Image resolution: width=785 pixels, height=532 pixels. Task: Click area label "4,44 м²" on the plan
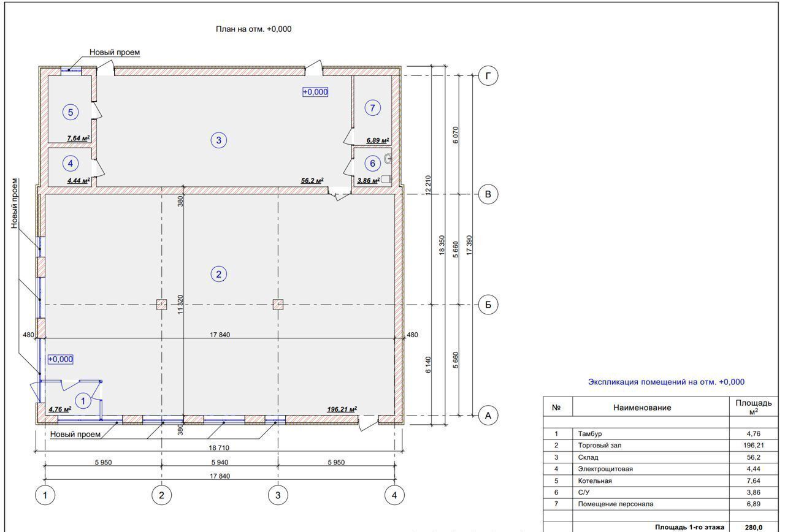pyautogui.click(x=78, y=180)
